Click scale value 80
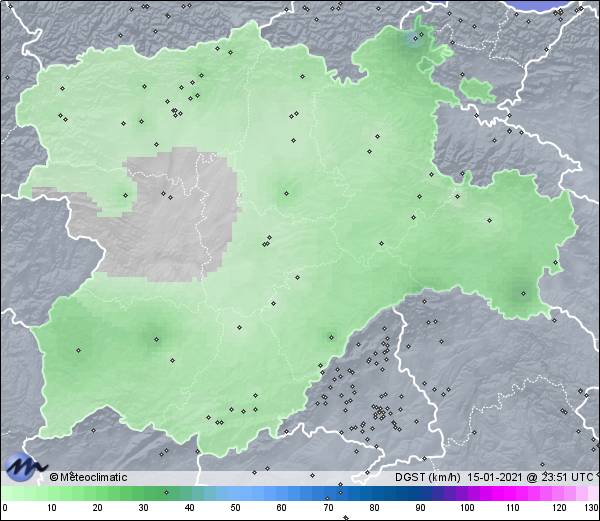The image size is (600, 521). click(374, 508)
